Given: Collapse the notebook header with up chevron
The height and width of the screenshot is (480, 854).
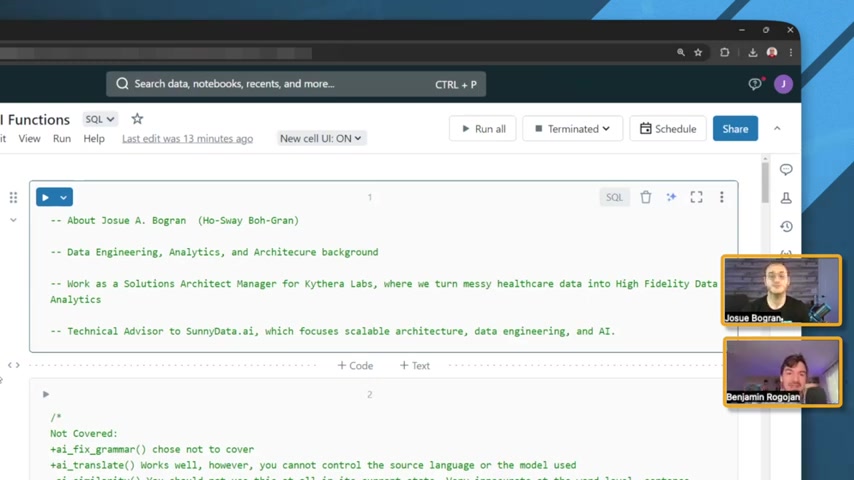Looking at the screenshot, I should pos(777,129).
